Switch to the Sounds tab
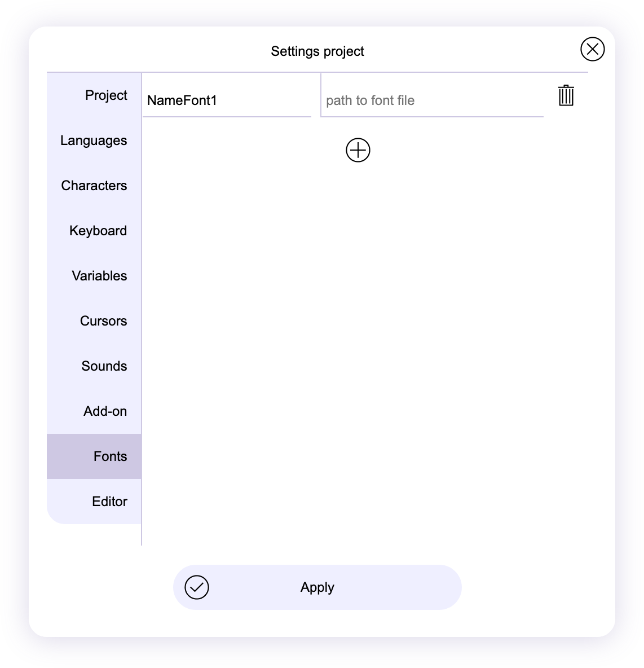The width and height of the screenshot is (644, 668). point(104,366)
